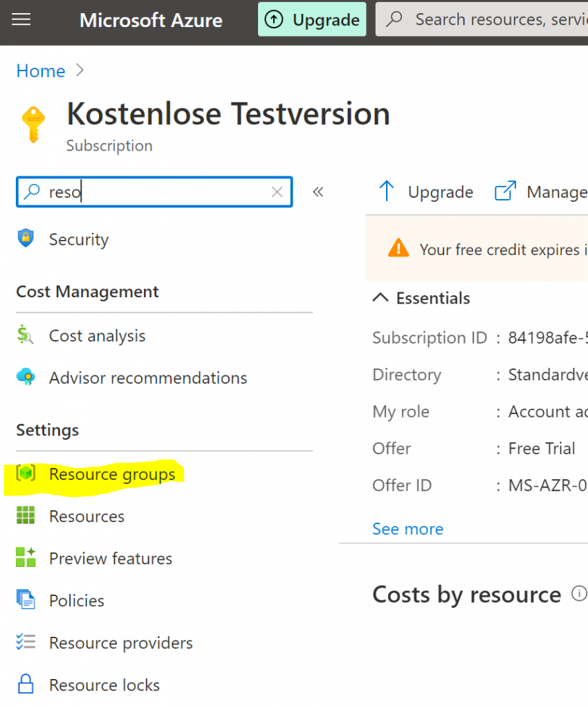The image size is (588, 708).
Task: Click the Offer ID value 'MS-AZR'
Action: pos(548,485)
